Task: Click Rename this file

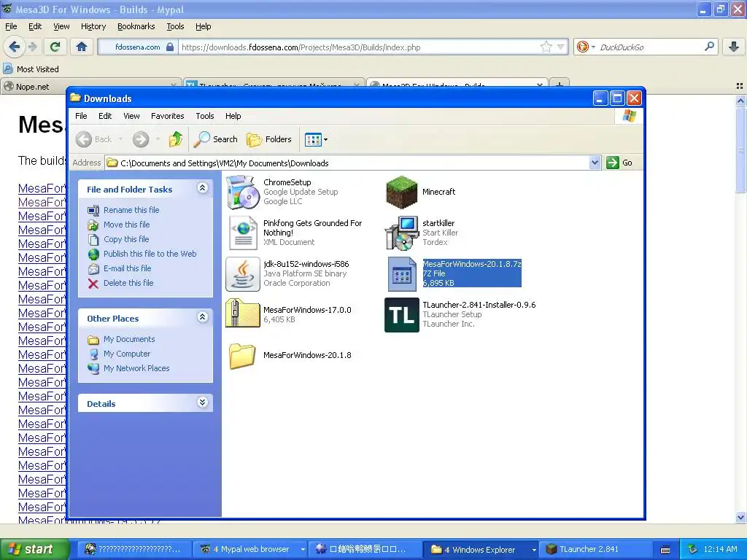Action: tap(131, 210)
